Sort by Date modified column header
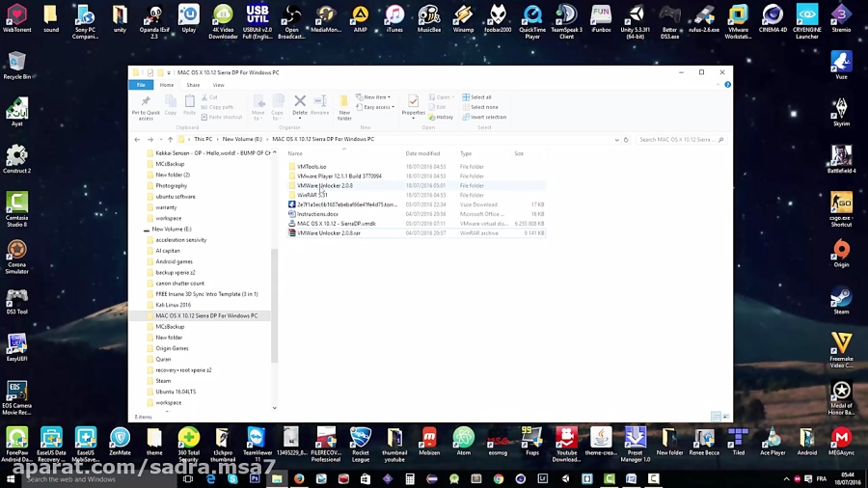This screenshot has width=868, height=488. click(422, 153)
